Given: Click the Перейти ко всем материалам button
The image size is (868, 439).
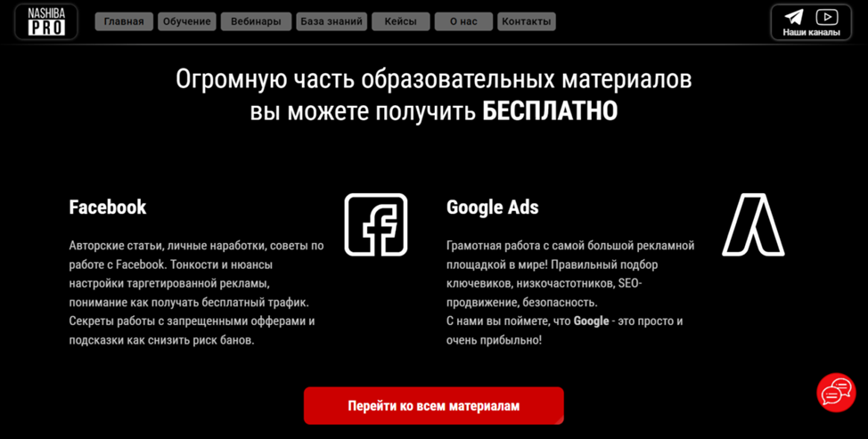Looking at the screenshot, I should pyautogui.click(x=433, y=406).
